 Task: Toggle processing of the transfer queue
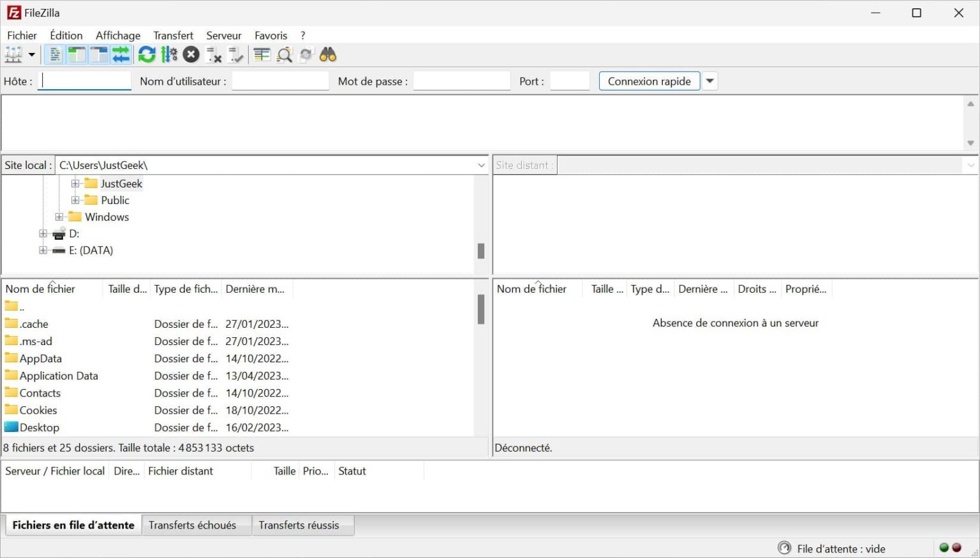(x=169, y=55)
